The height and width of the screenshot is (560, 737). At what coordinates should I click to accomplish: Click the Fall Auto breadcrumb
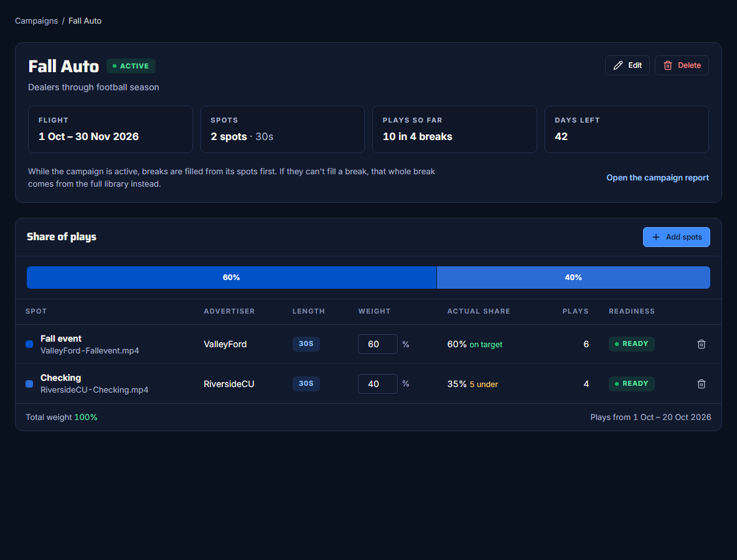tap(85, 21)
